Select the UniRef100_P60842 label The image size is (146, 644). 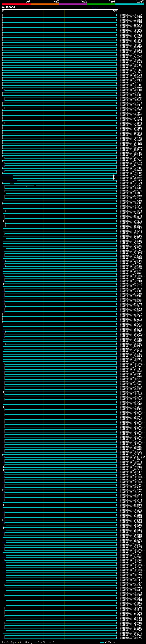click(131, 605)
